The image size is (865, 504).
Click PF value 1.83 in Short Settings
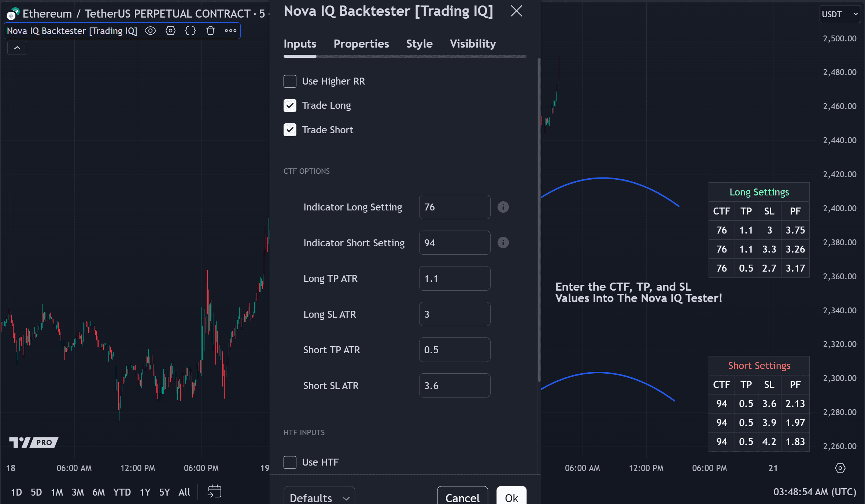click(x=795, y=442)
